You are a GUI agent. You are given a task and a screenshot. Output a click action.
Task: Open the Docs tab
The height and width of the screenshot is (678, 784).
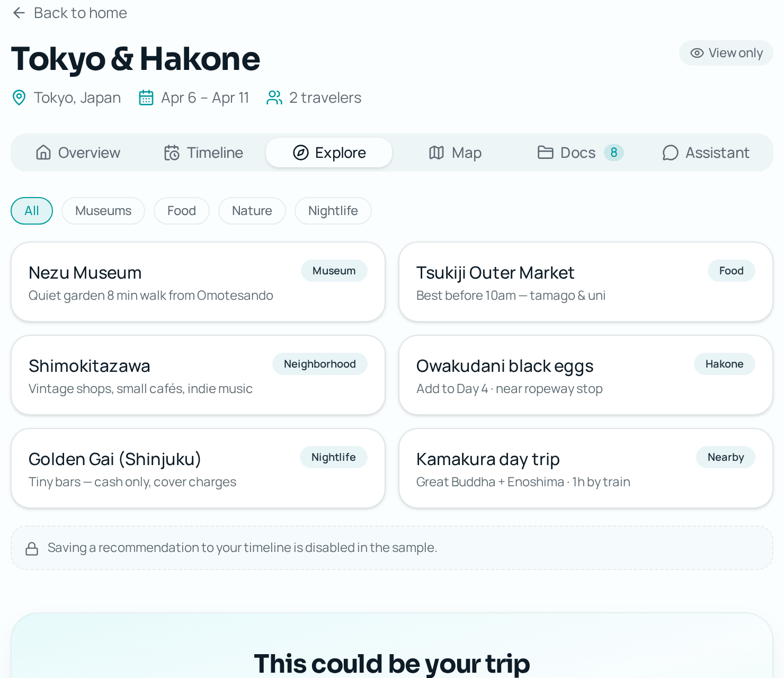(580, 153)
